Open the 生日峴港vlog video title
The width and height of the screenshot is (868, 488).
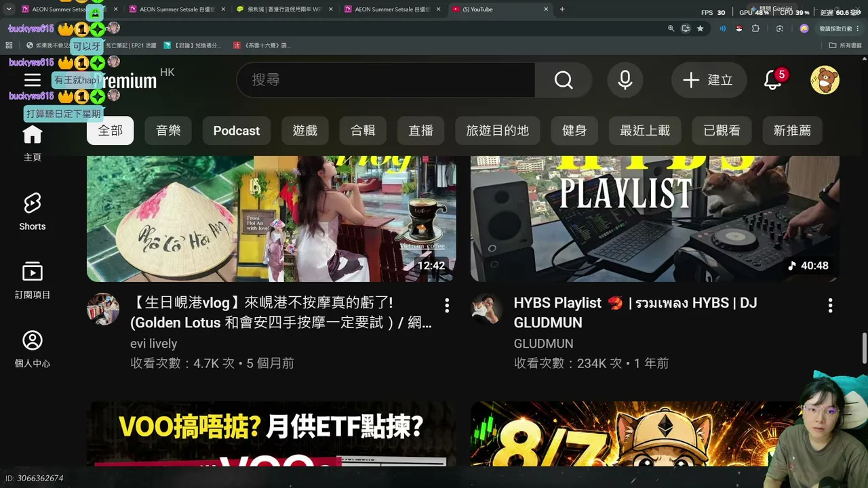point(281,312)
